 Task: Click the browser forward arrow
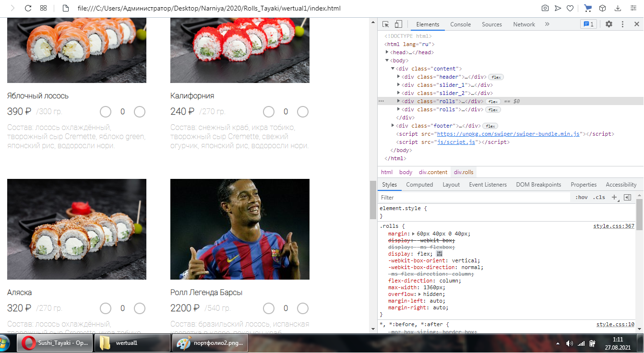(x=13, y=8)
